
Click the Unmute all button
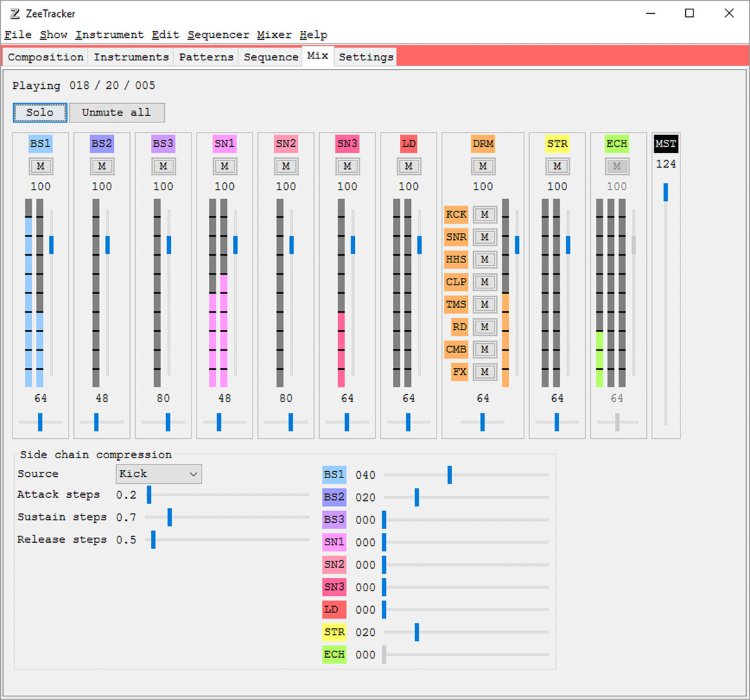pos(116,113)
